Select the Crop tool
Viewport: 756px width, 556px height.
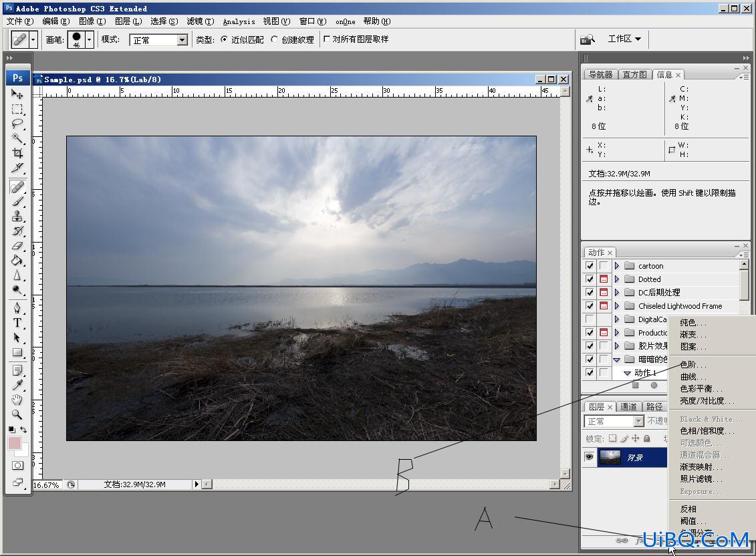pyautogui.click(x=17, y=153)
